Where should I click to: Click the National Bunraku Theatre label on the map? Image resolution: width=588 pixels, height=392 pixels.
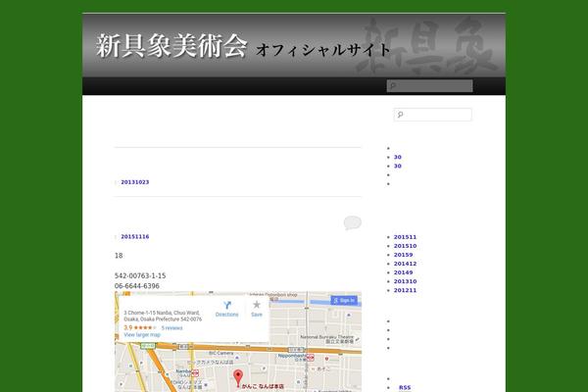(x=327, y=337)
